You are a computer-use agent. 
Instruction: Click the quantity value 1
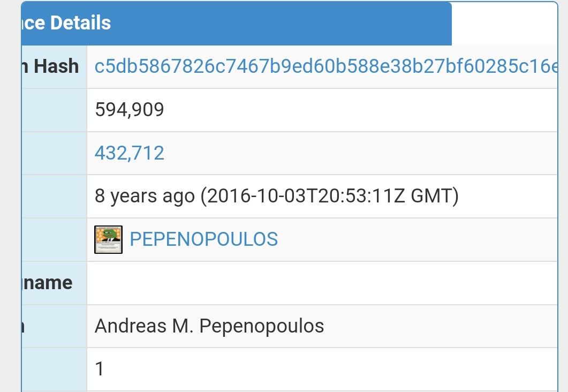tap(99, 369)
